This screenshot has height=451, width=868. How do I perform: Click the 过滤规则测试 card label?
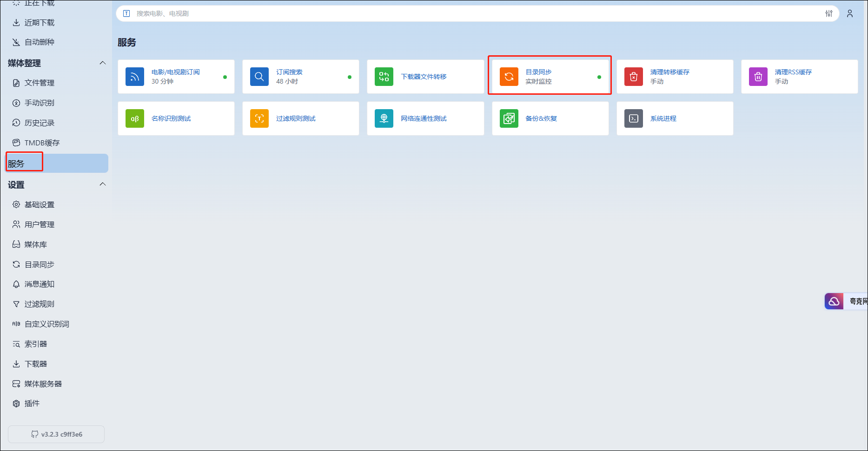click(x=296, y=118)
